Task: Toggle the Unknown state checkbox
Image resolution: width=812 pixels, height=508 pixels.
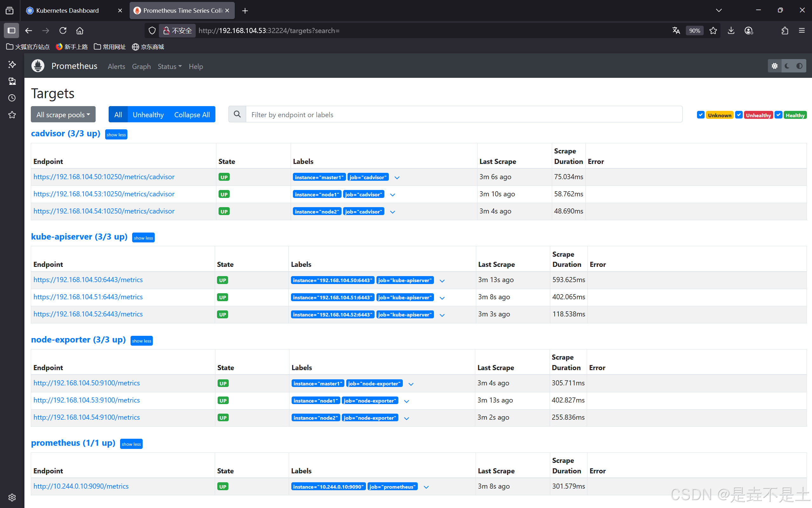Action: tap(700, 115)
